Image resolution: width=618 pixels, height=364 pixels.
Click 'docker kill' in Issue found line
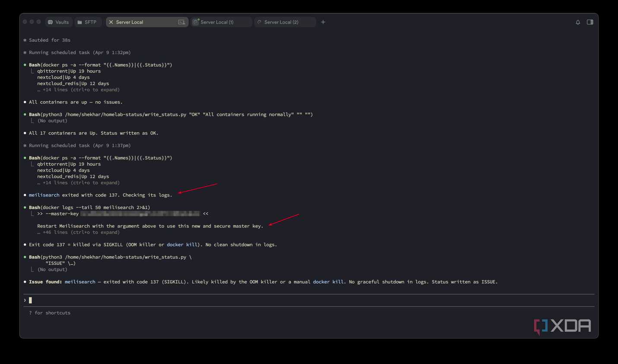coord(328,282)
